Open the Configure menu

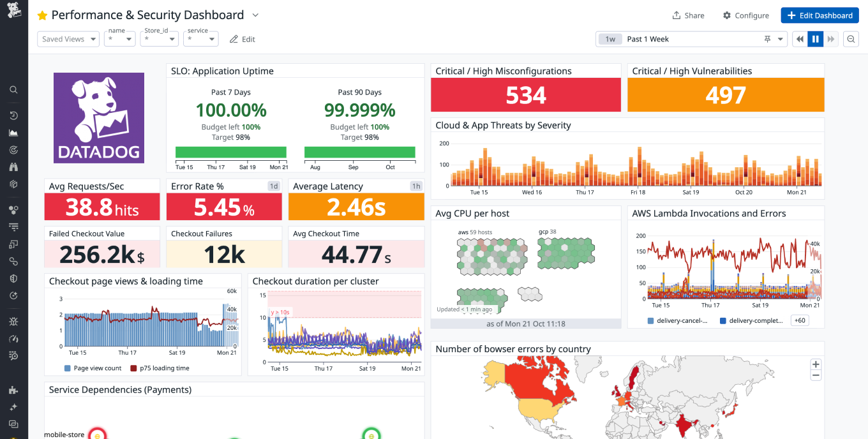(745, 15)
